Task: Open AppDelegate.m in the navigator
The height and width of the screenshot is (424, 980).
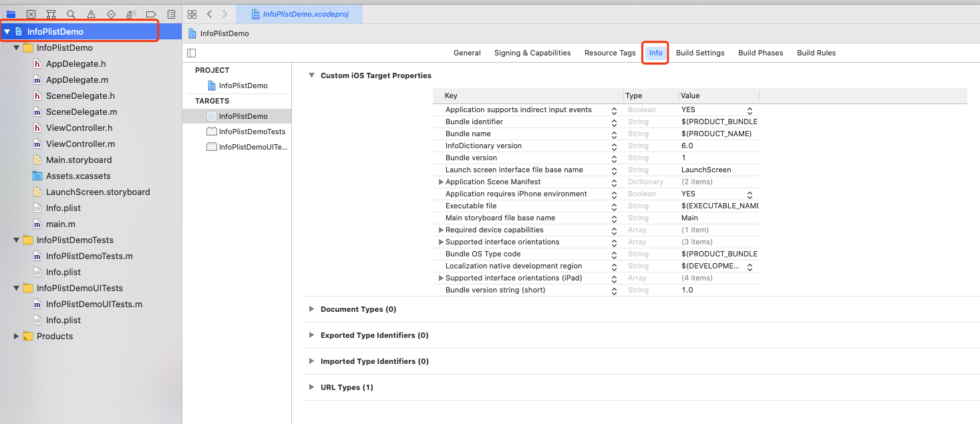Action: tap(77, 79)
